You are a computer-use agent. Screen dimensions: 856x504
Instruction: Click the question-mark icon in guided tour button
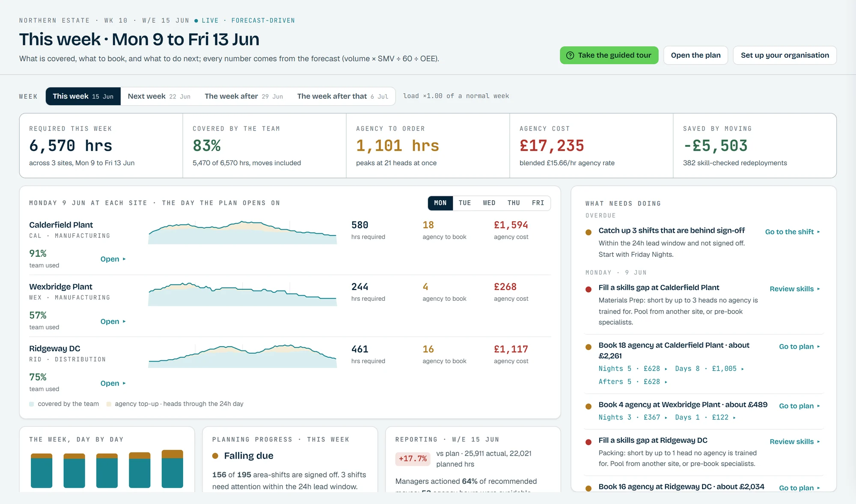click(570, 55)
